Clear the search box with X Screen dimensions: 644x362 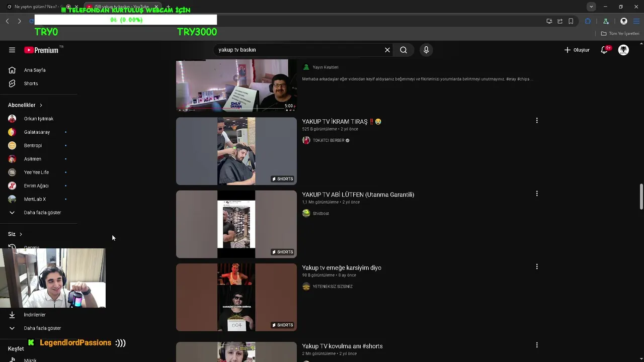click(387, 50)
